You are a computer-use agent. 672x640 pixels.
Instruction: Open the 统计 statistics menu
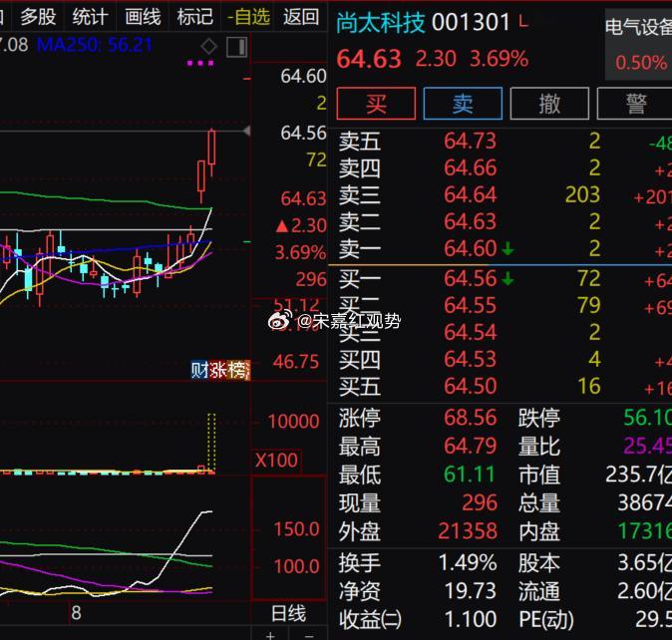(91, 17)
